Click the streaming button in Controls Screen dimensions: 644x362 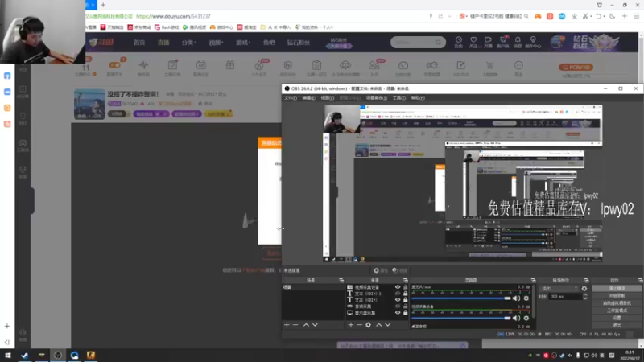click(x=617, y=289)
